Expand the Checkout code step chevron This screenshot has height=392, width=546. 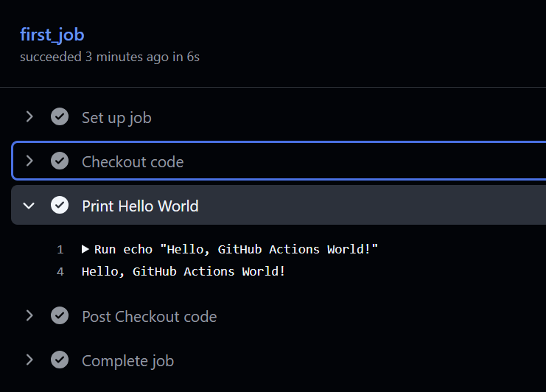pyautogui.click(x=29, y=161)
